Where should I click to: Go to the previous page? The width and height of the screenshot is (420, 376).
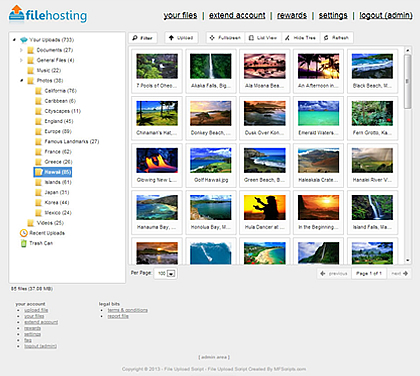(x=334, y=274)
